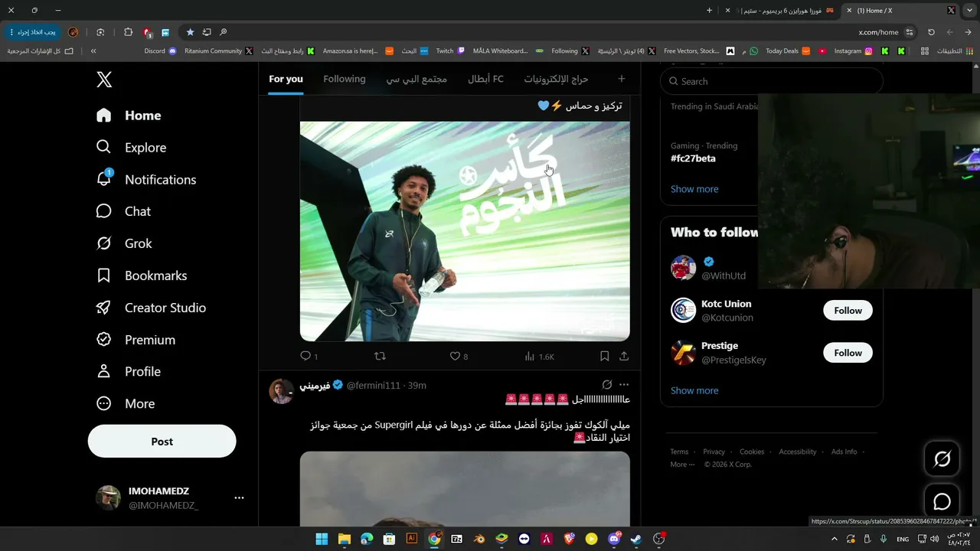
Task: Switch to the مجتمع البي سي tab
Action: coord(416,79)
